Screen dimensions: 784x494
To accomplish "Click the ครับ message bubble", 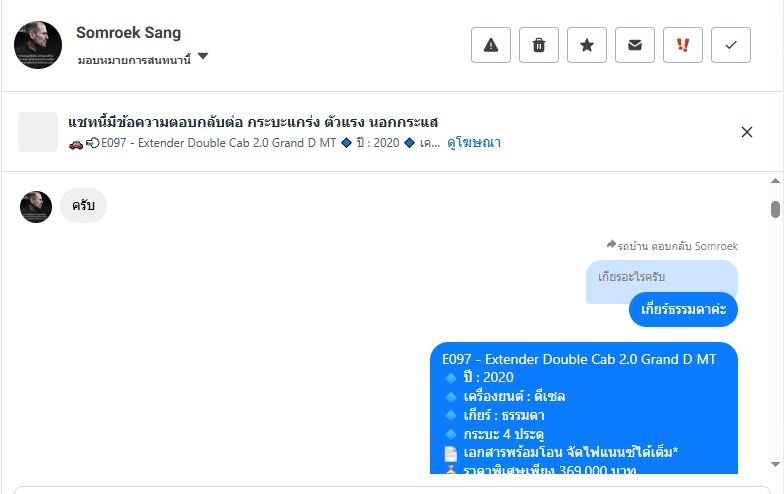I will pos(83,206).
